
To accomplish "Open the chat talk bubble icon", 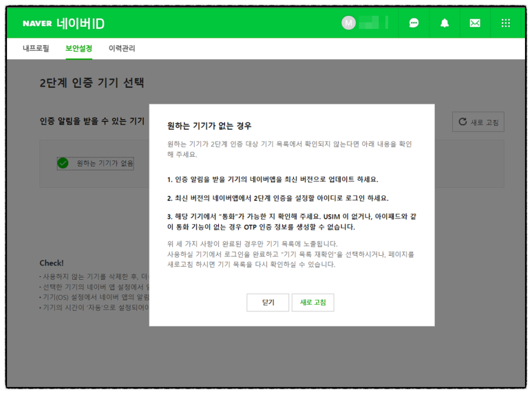I will pos(414,23).
